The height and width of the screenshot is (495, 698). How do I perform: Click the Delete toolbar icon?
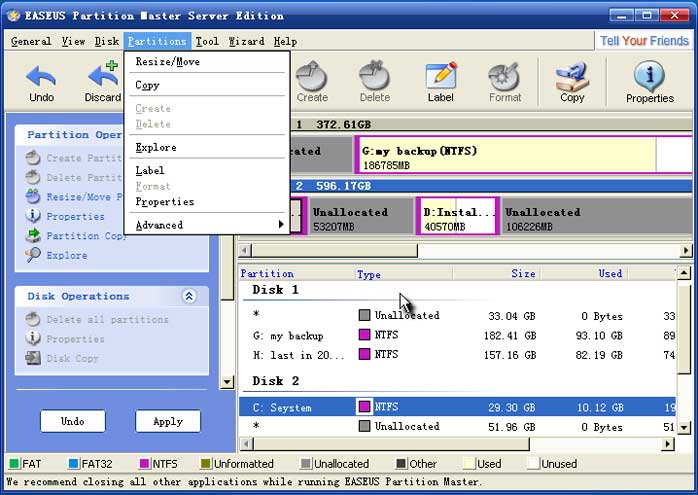374,76
